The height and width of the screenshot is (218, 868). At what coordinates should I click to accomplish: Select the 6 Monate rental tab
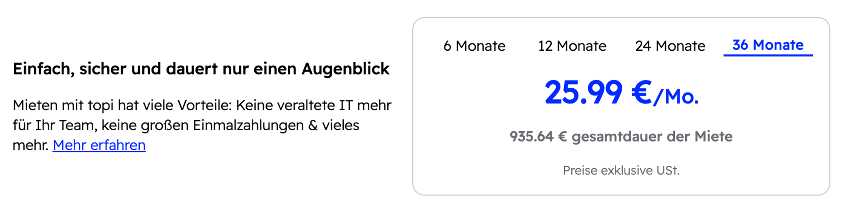[474, 46]
